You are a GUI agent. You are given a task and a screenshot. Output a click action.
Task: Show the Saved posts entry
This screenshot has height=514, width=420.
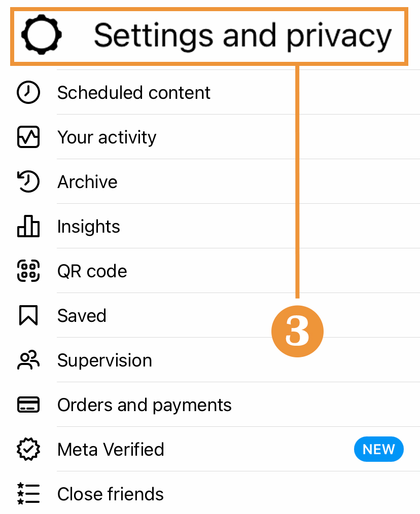82,316
